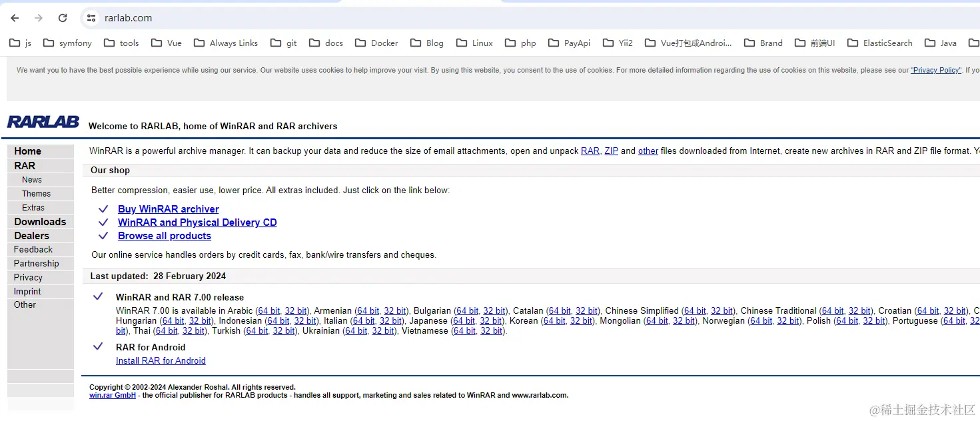Image resolution: width=980 pixels, height=421 pixels.
Task: Open the Java bookmark folder
Action: (941, 43)
